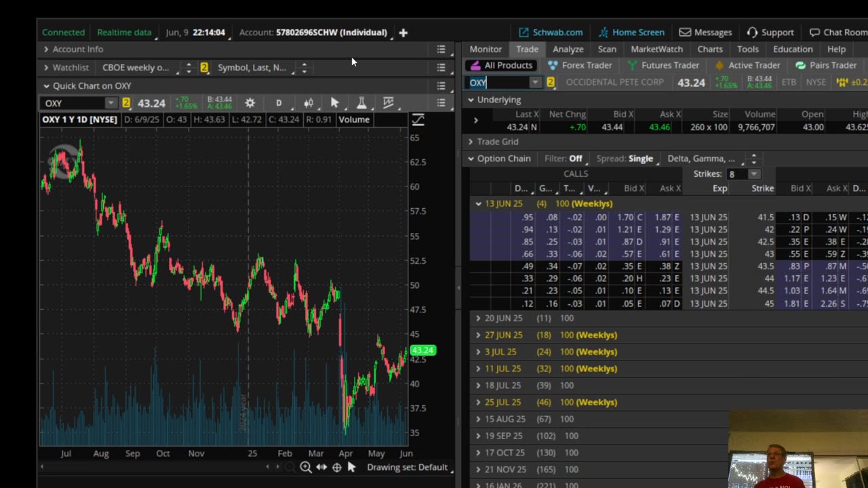Switch to the Analyze tab
Image resolution: width=868 pixels, height=488 pixels.
[x=568, y=49]
